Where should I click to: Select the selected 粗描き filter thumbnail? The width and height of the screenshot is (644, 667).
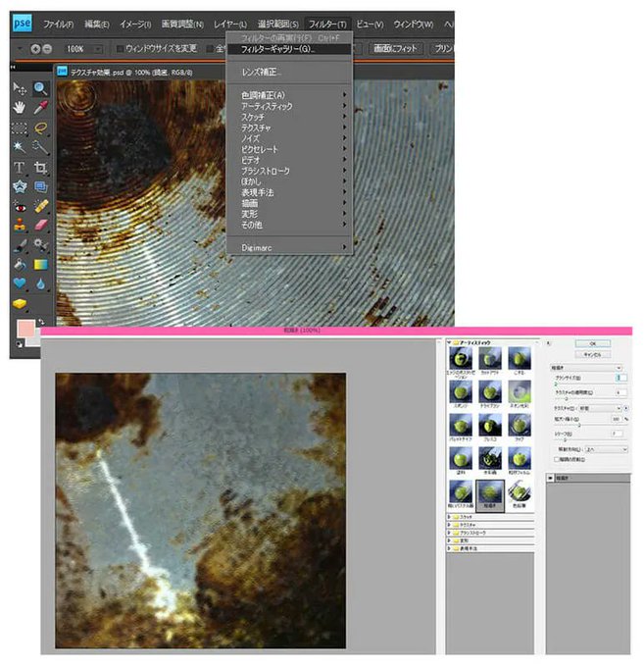[490, 495]
